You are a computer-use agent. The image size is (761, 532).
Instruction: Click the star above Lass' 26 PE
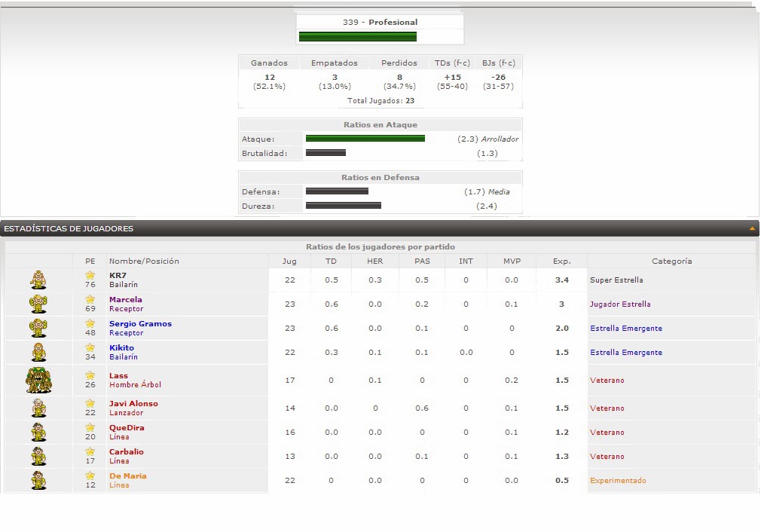90,375
